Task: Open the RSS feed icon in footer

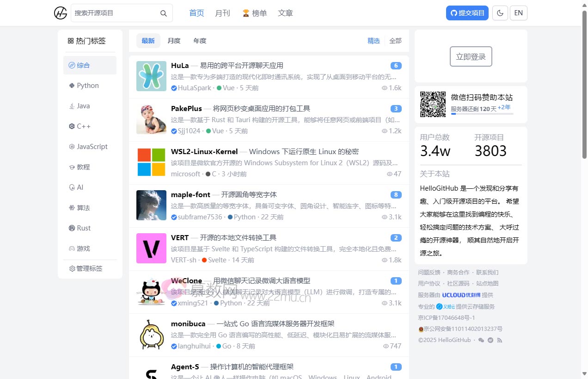Action: (x=500, y=340)
